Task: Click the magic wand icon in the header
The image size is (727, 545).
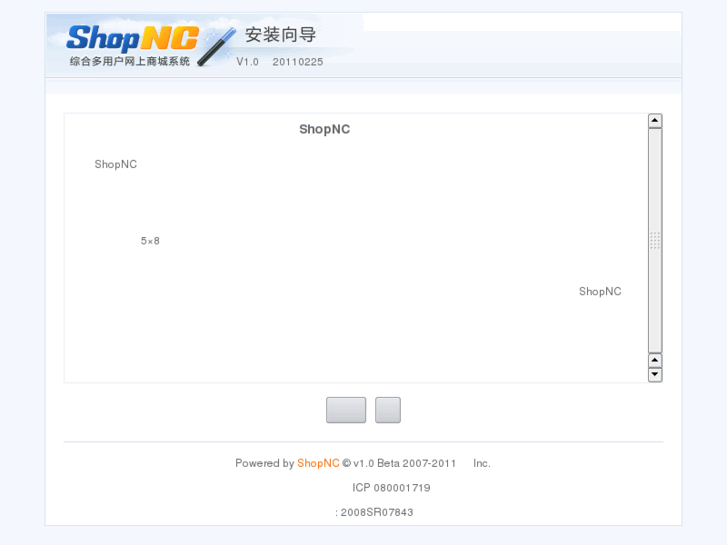Action: pos(217,46)
